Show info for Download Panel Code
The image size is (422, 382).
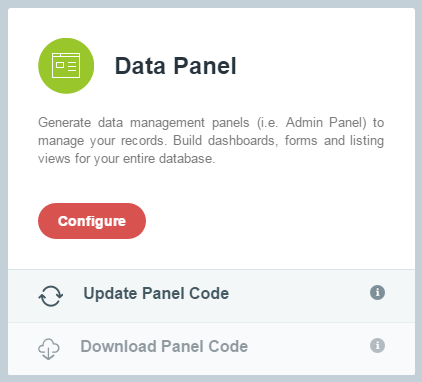click(x=377, y=345)
